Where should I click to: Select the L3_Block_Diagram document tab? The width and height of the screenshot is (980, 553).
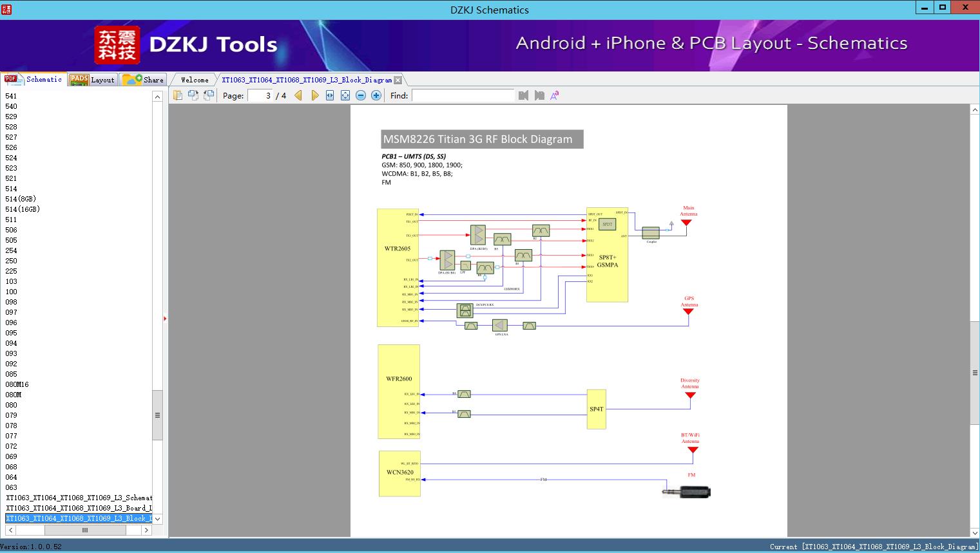[x=307, y=80]
